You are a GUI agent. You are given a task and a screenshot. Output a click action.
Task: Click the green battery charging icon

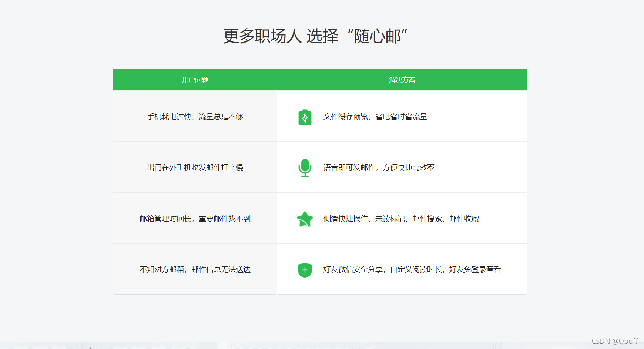pyautogui.click(x=305, y=117)
